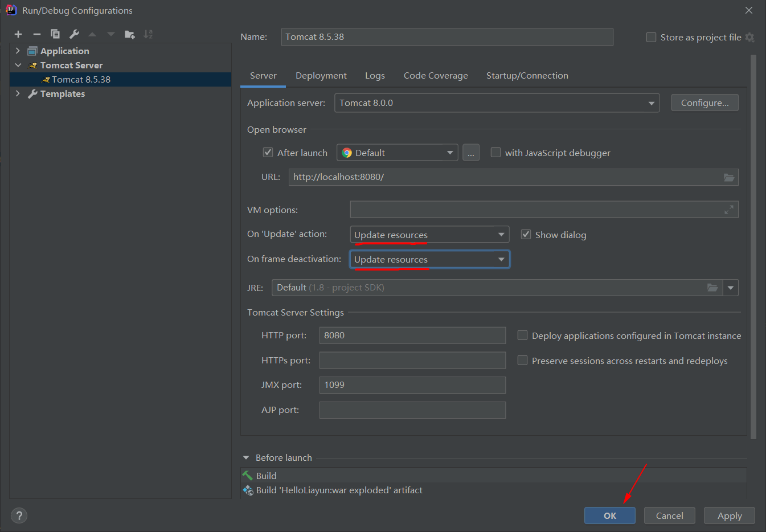Enable Deploy applications configured in Tomcat instance
This screenshot has width=766, height=532.
522,335
